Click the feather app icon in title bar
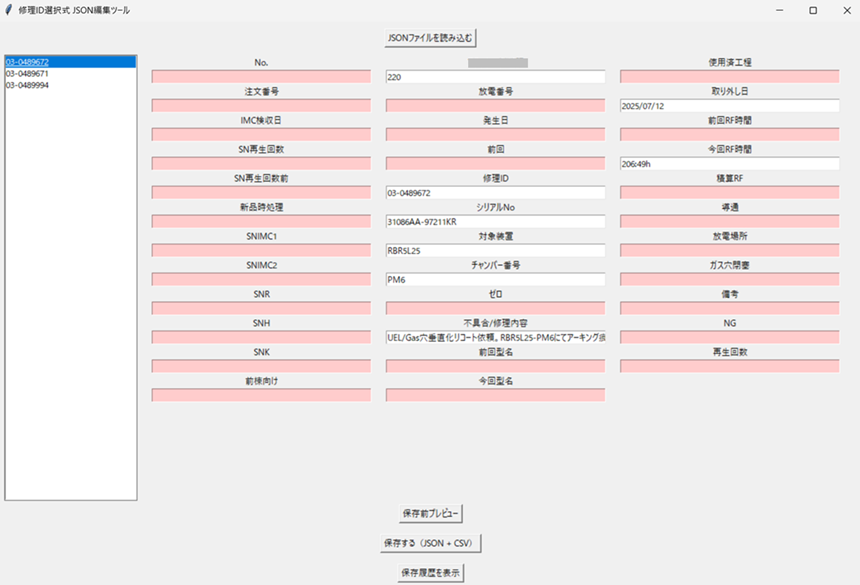The height and width of the screenshot is (585, 860). tap(9, 10)
